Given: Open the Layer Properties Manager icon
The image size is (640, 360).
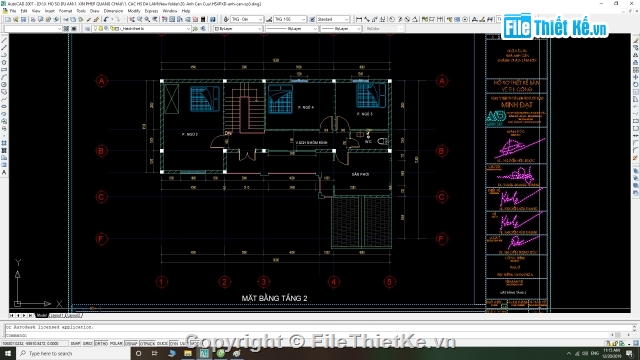Looking at the screenshot, I should coord(87,29).
